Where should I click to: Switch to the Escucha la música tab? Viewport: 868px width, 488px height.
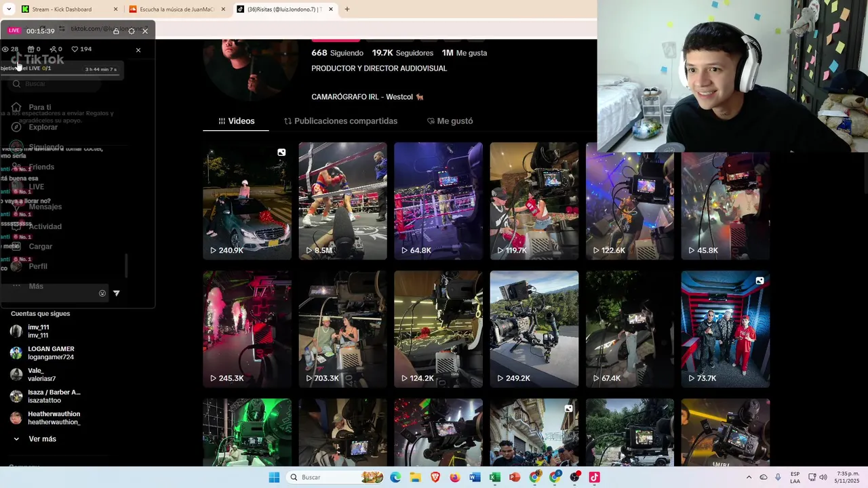point(176,9)
